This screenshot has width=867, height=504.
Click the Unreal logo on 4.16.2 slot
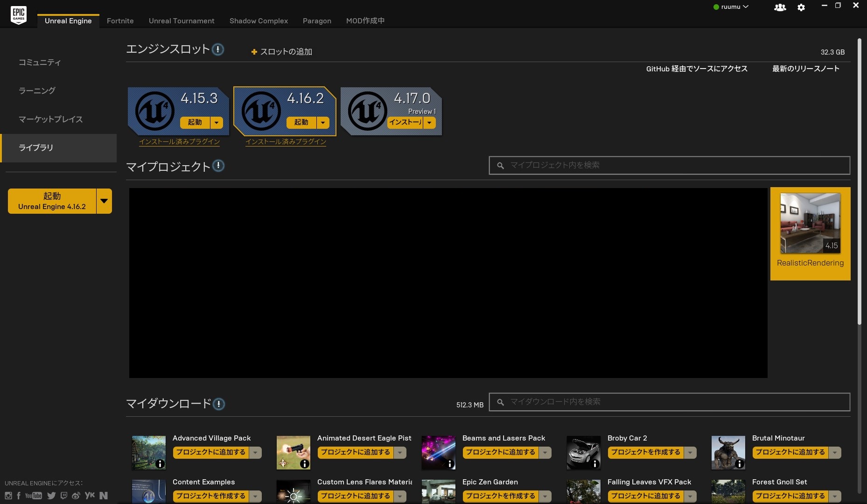tap(261, 111)
